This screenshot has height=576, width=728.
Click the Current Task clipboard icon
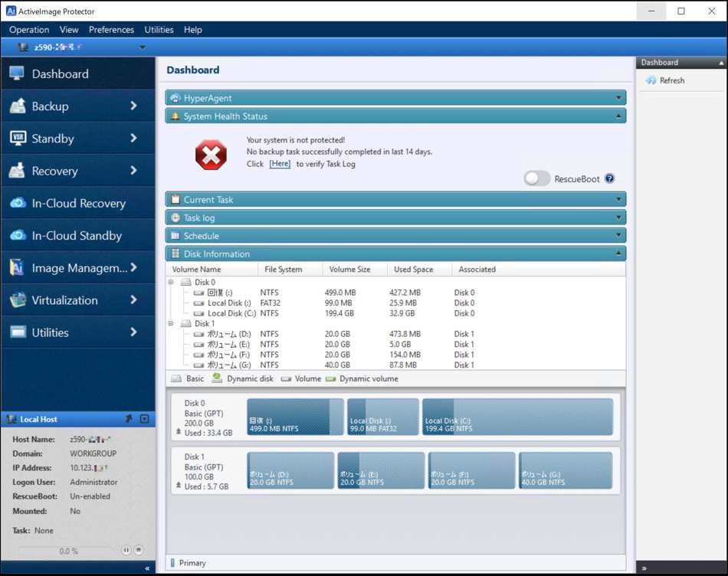(175, 199)
